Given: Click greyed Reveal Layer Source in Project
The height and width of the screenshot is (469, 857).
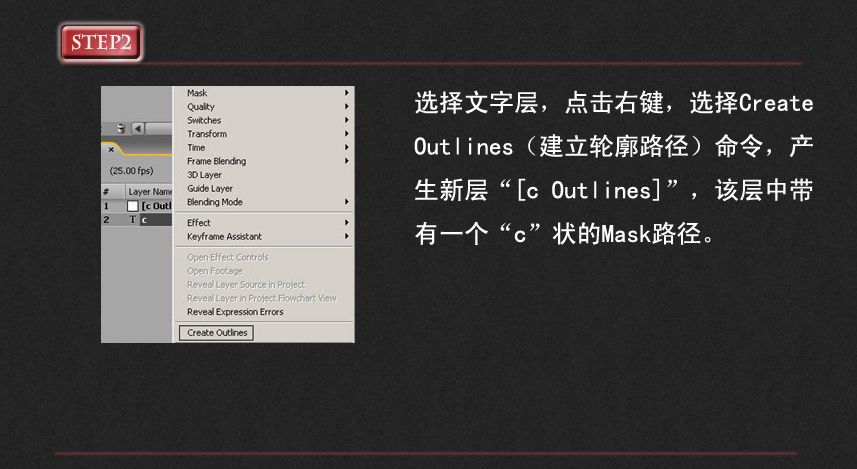Looking at the screenshot, I should click(264, 285).
